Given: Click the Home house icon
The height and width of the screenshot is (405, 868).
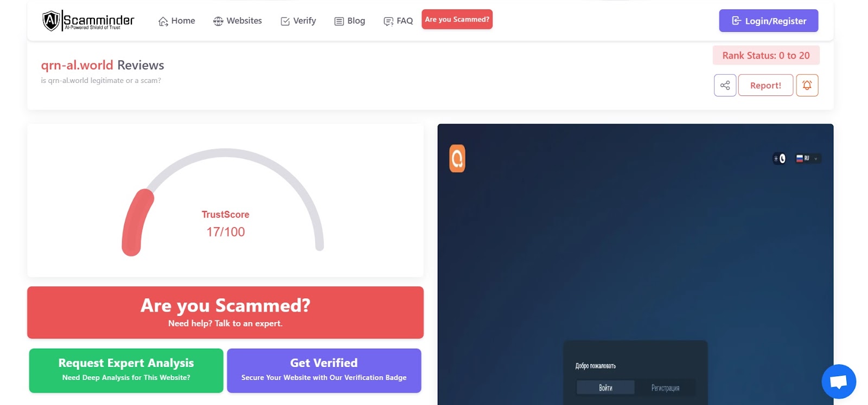Looking at the screenshot, I should click(x=163, y=22).
